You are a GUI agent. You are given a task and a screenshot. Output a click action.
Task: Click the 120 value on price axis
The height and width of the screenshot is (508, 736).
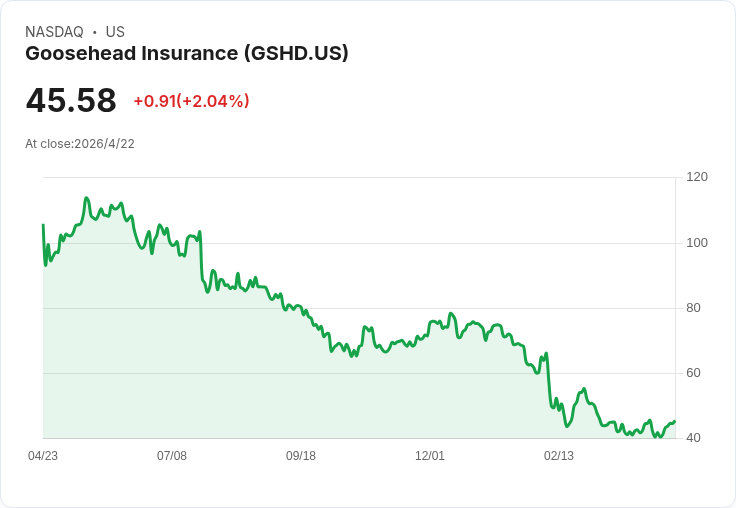click(697, 177)
